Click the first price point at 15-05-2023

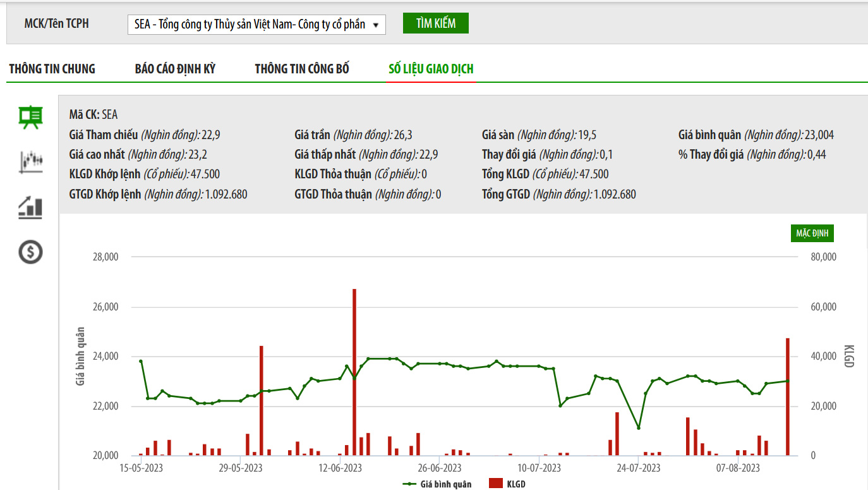[x=141, y=361]
